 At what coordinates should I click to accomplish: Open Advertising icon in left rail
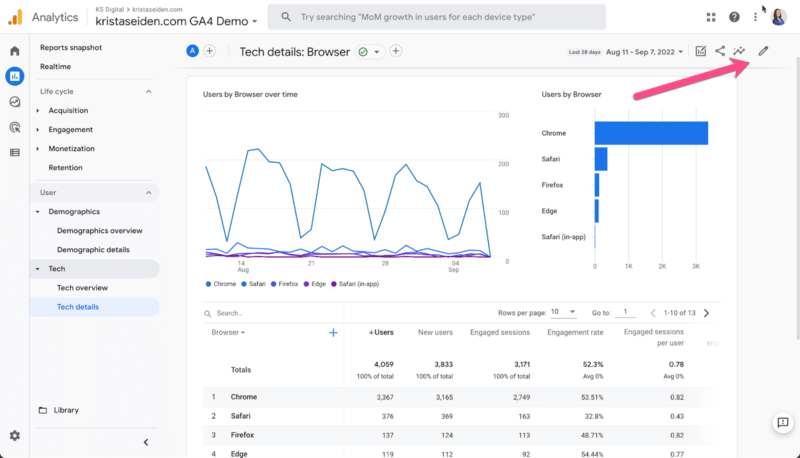tap(14, 127)
